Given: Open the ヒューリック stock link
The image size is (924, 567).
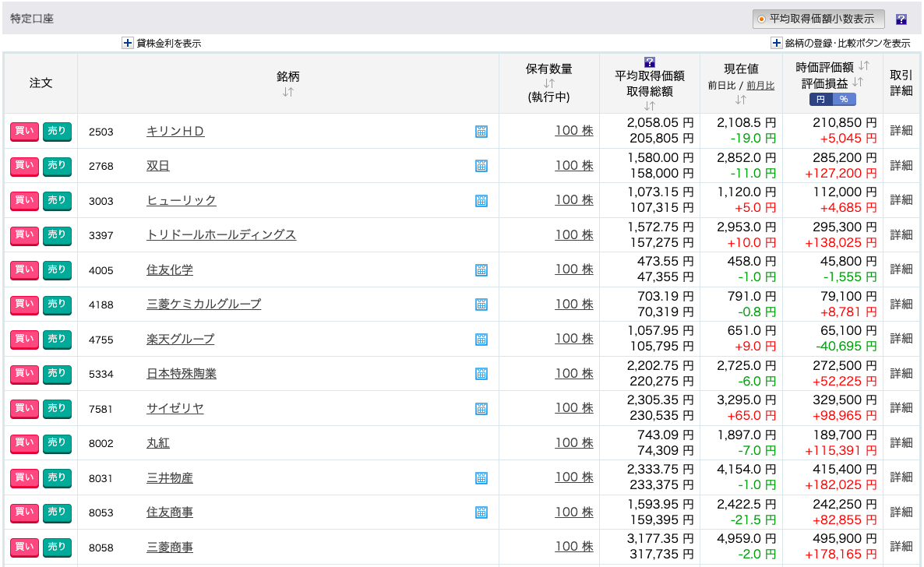Looking at the screenshot, I should click(x=181, y=201).
